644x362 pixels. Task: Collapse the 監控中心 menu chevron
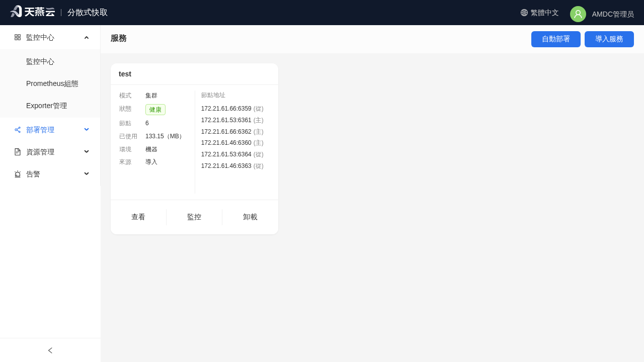click(87, 37)
